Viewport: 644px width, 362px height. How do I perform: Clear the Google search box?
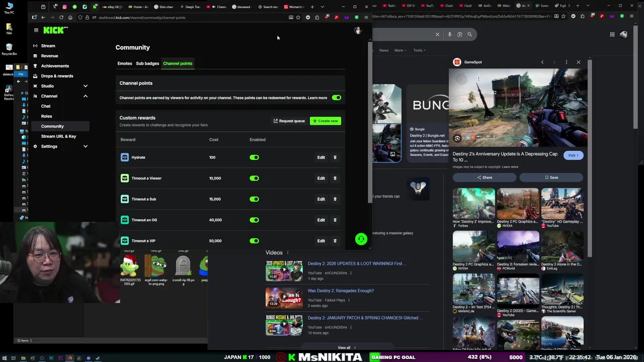[437, 34]
